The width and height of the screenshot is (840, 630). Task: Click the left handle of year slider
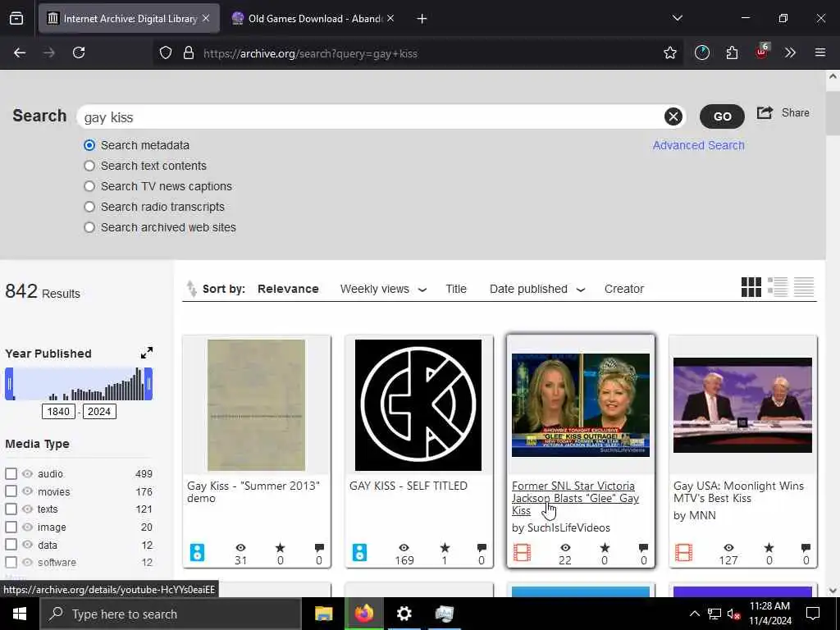(x=9, y=384)
